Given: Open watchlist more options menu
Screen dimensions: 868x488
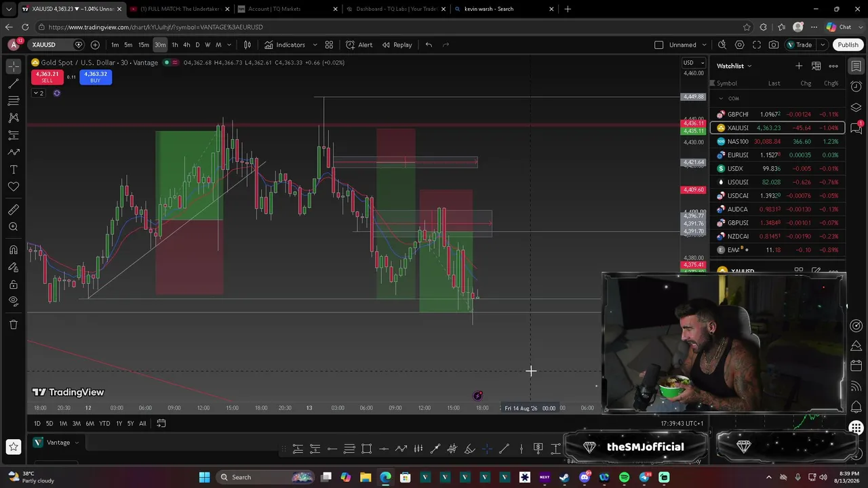Looking at the screenshot, I should [833, 66].
